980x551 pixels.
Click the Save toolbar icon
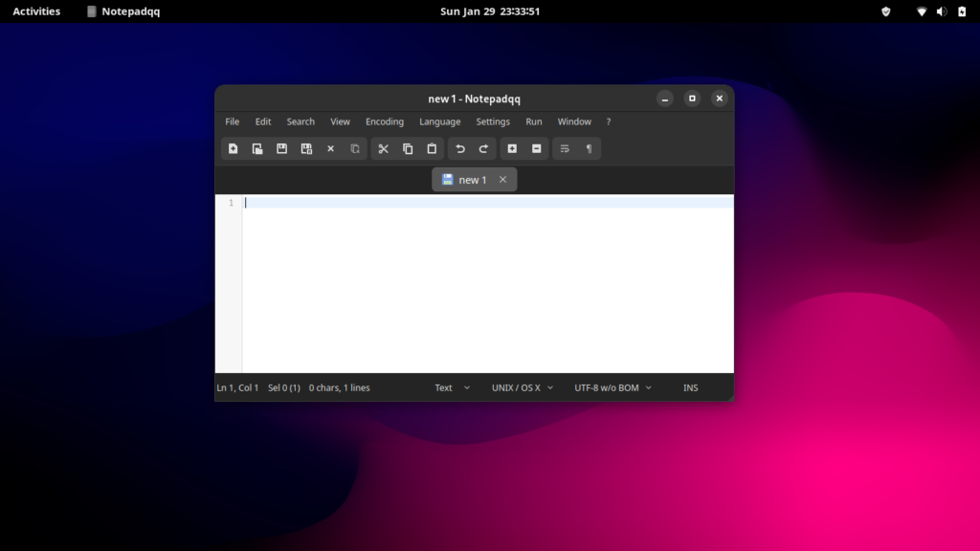pos(281,149)
